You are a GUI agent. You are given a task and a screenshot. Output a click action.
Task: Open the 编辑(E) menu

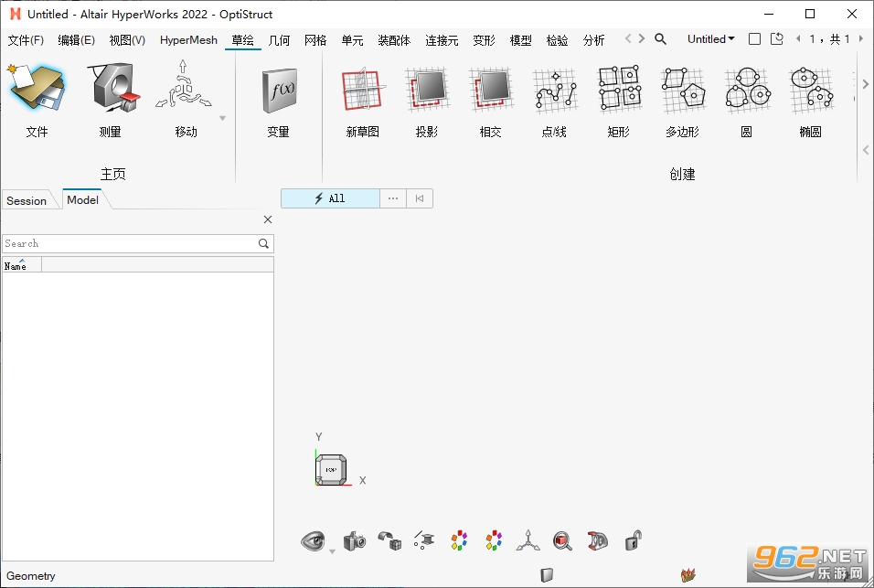point(77,40)
